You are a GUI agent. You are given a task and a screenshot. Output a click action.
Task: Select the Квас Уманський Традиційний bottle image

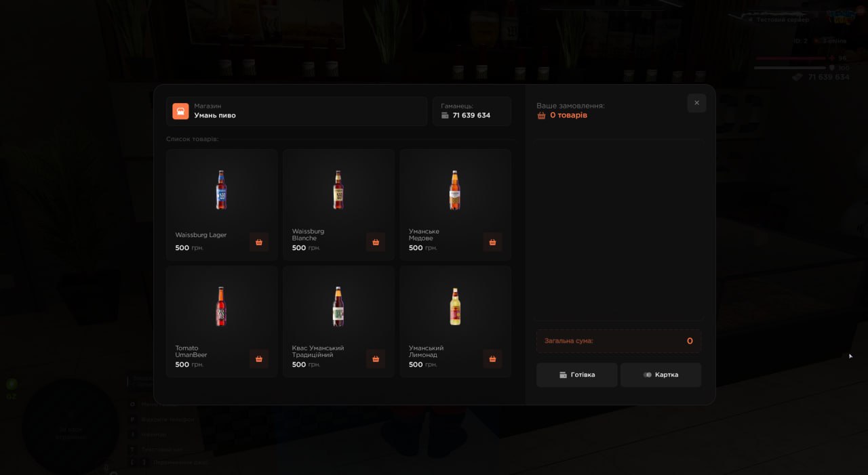click(338, 306)
